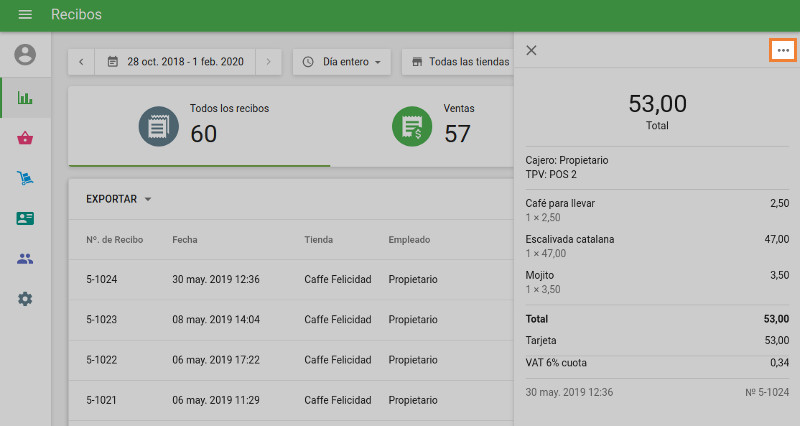Open the date range picker 28 oct. 2018
This screenshot has width=800, height=426.
tap(175, 62)
